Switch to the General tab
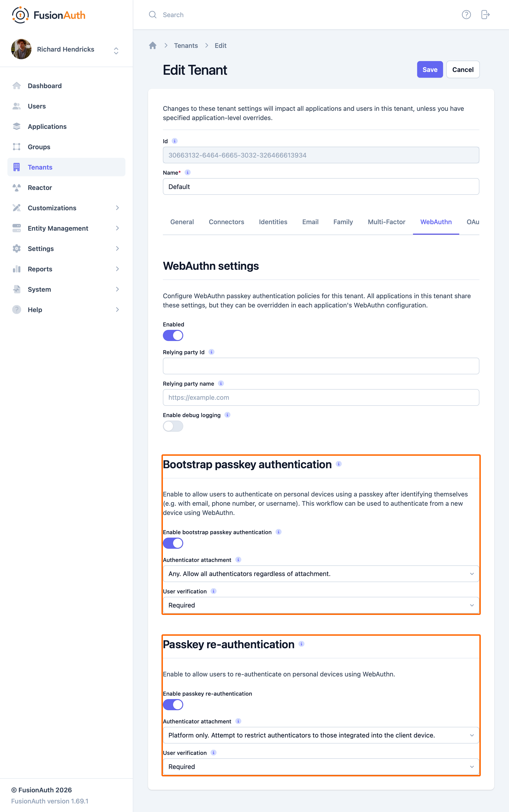This screenshot has height=812, width=509. pos(182,222)
